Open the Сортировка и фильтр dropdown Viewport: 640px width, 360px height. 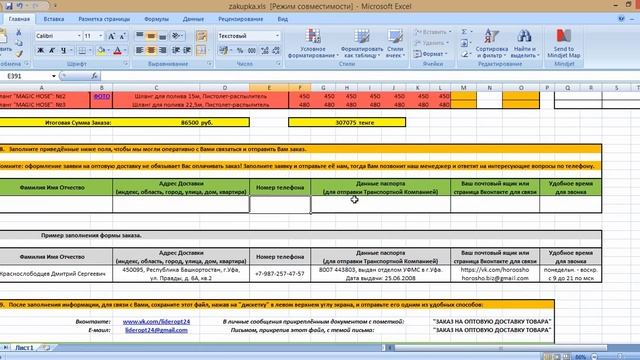491,43
